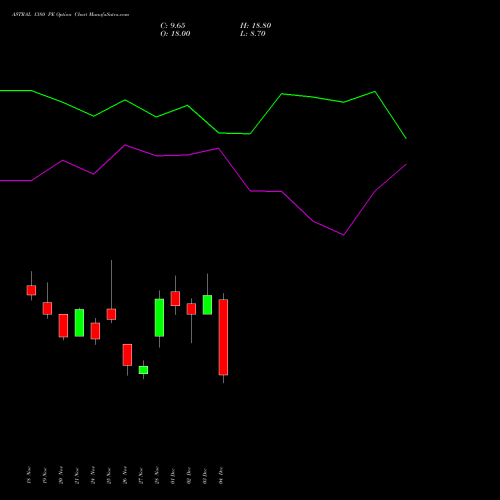Image resolution: width=500 pixels, height=500 pixels.
Task: Click the 28 Nov date label
Action: [x=157, y=475]
